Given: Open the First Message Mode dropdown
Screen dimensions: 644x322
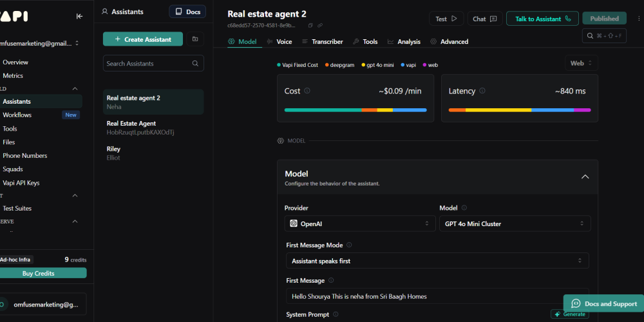Looking at the screenshot, I should coord(437,261).
